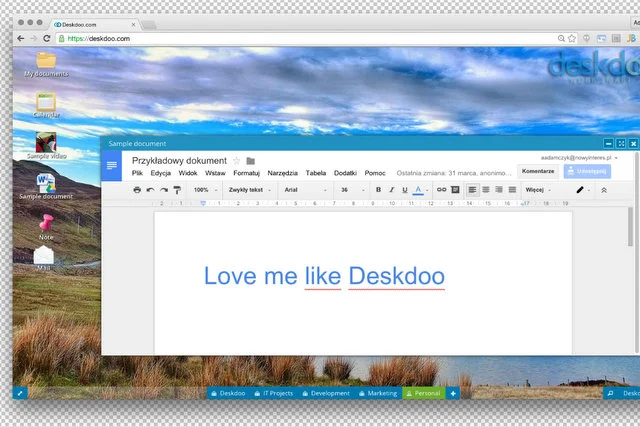The image size is (640, 427).
Task: Open the Dodatki menu
Action: 345,173
